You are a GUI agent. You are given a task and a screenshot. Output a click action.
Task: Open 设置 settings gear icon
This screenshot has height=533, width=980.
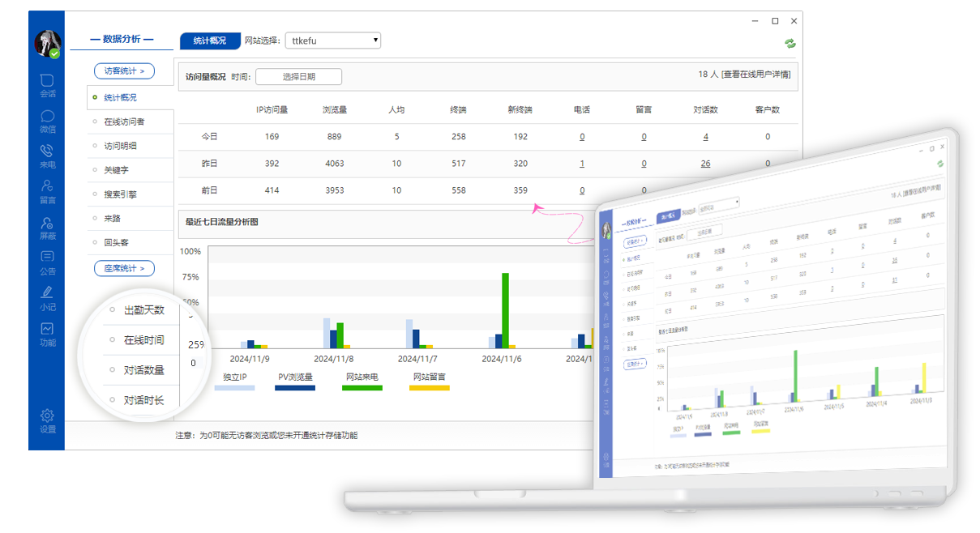pyautogui.click(x=47, y=420)
